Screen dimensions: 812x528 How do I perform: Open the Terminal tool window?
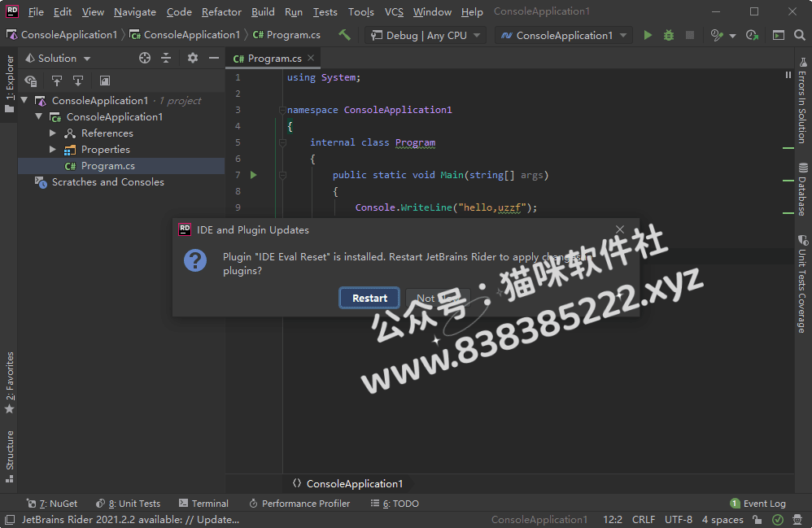203,503
